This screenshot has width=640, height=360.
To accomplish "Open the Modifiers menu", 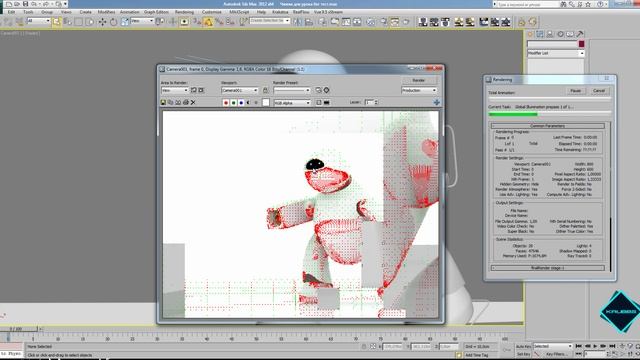I will point(106,12).
